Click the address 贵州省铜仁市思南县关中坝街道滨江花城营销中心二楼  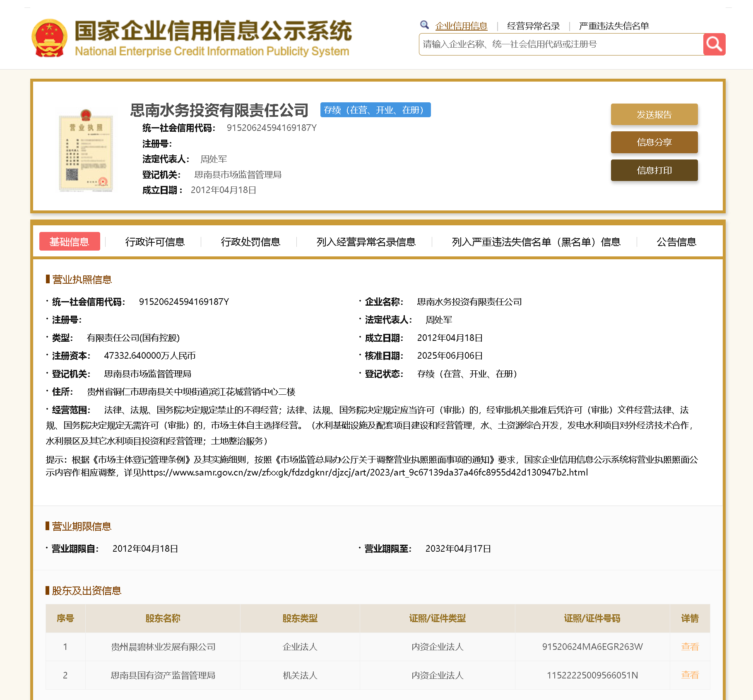191,392
